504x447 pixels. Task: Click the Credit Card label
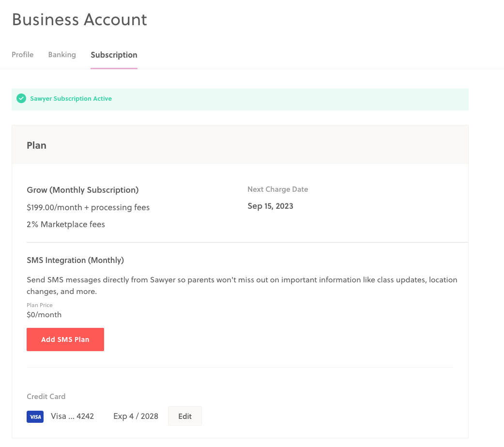(46, 397)
